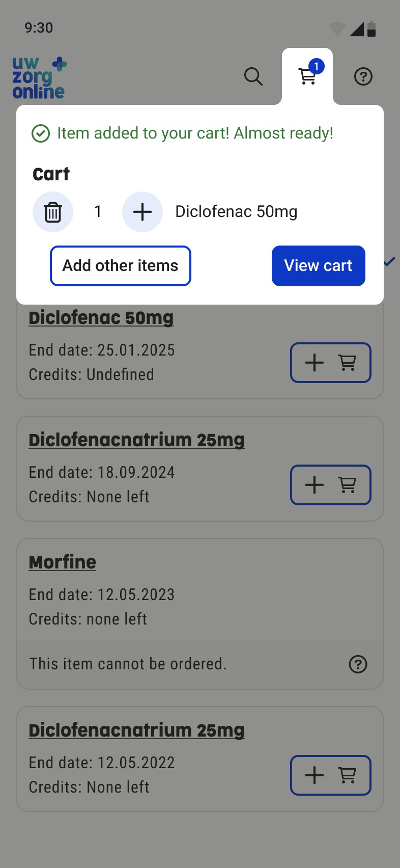
Task: Add Diclofenac 50mg to cart
Action: point(330,363)
